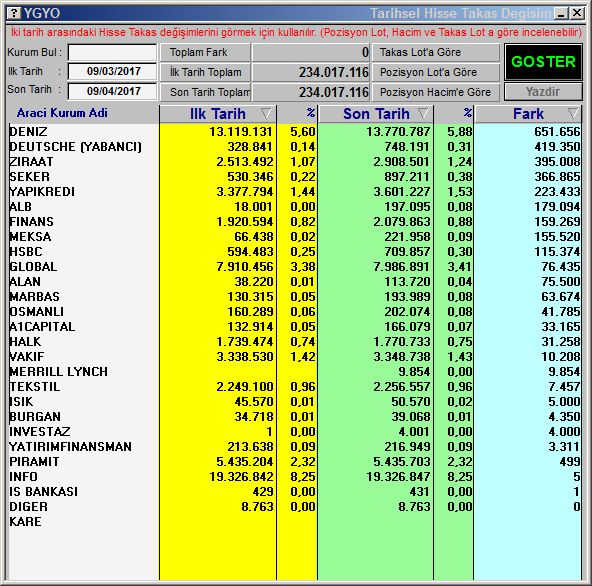
Task: Click PIRAMIT Fark value 499
Action: (x=570, y=462)
